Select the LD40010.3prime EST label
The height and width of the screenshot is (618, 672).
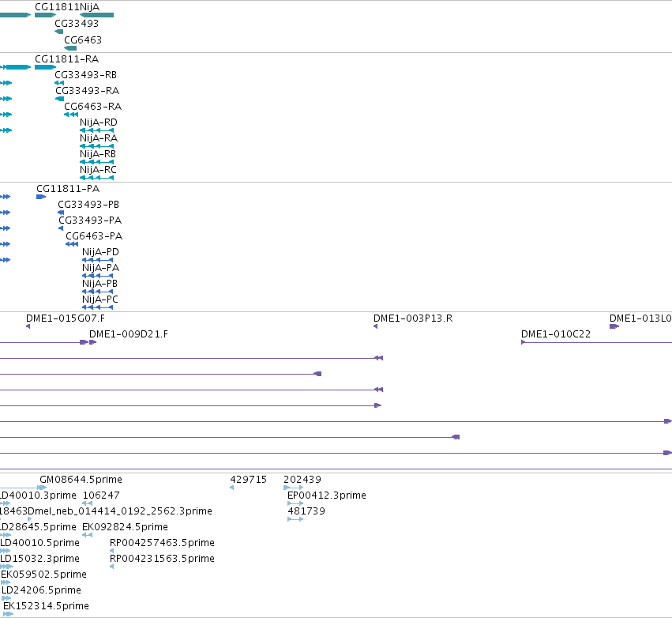point(38,496)
